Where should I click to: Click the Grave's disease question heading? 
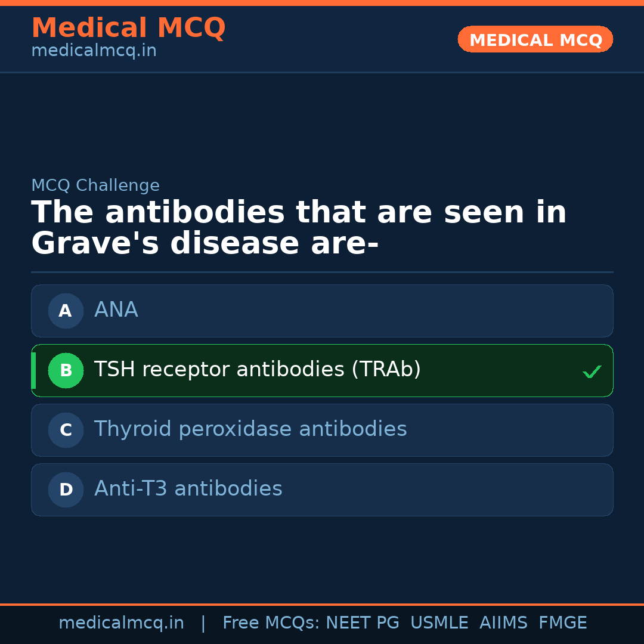pyautogui.click(x=298, y=228)
